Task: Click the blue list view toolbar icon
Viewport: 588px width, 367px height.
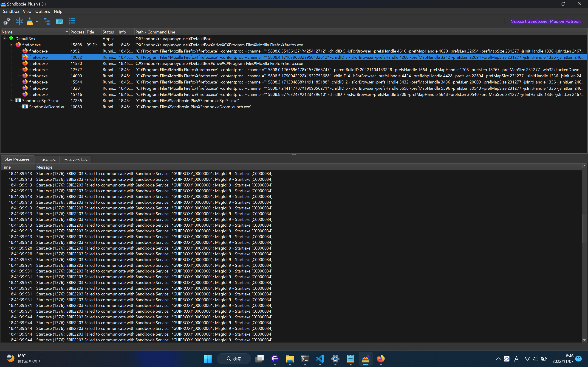Action: [72, 21]
